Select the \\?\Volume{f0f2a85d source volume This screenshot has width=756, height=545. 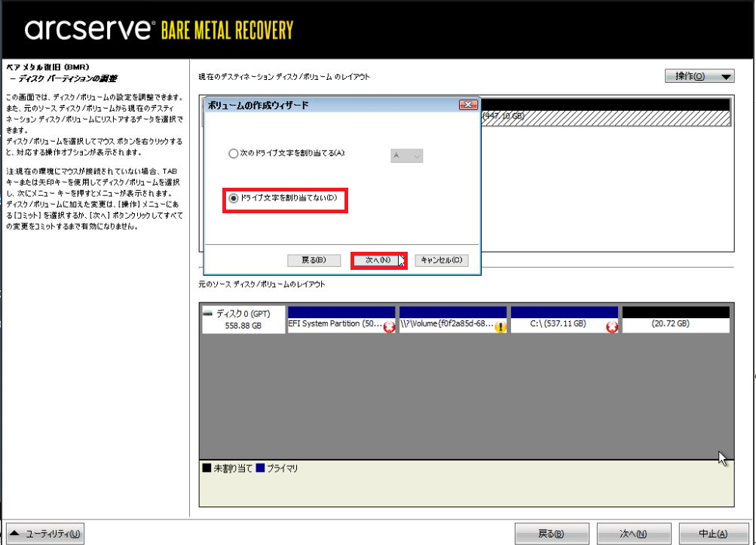pyautogui.click(x=453, y=320)
